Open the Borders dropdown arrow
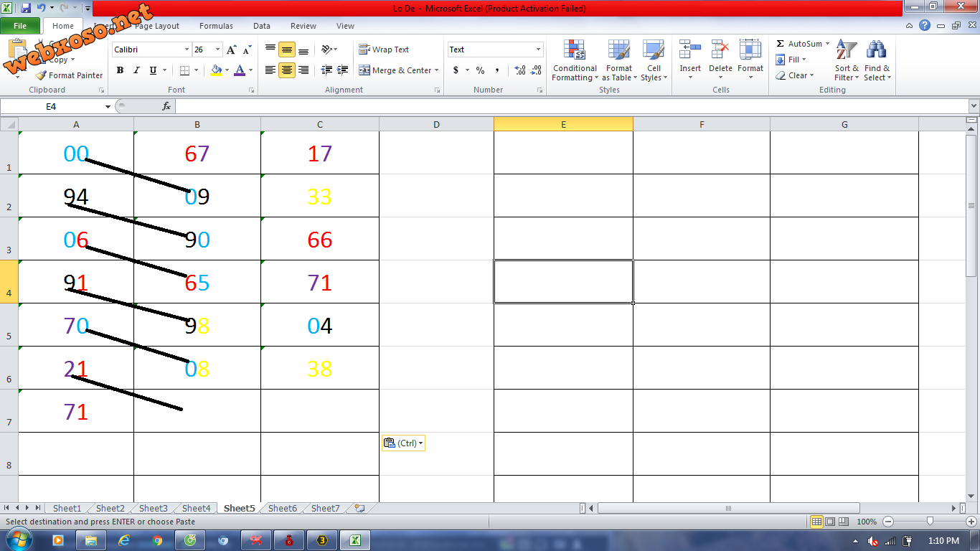Viewport: 980px width, 551px height. (x=197, y=70)
